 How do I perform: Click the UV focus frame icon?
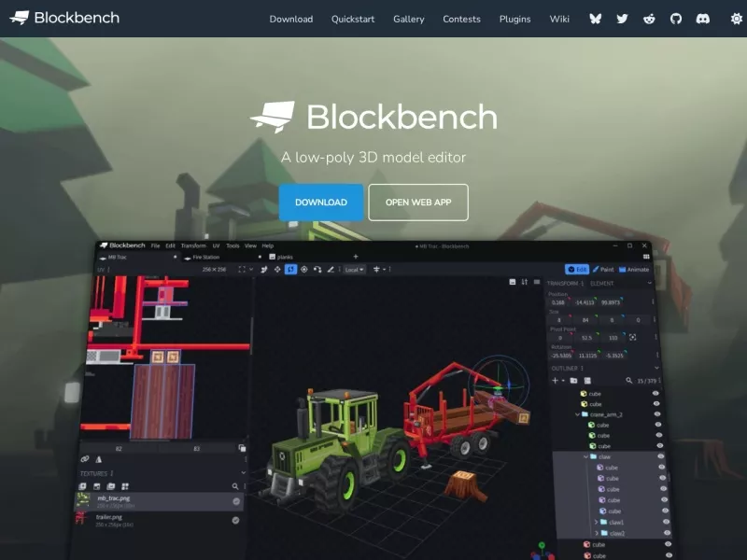(242, 270)
